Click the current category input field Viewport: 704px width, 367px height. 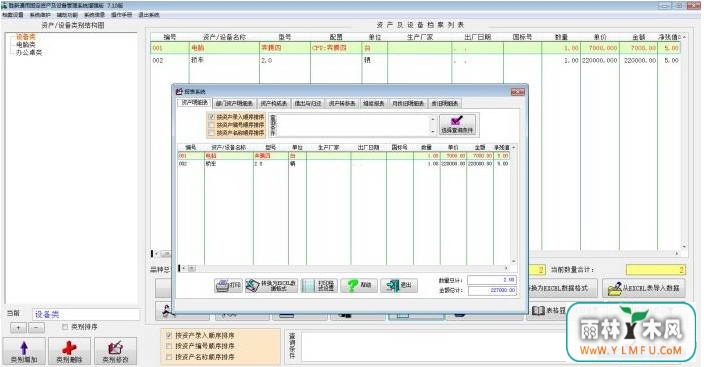86,314
